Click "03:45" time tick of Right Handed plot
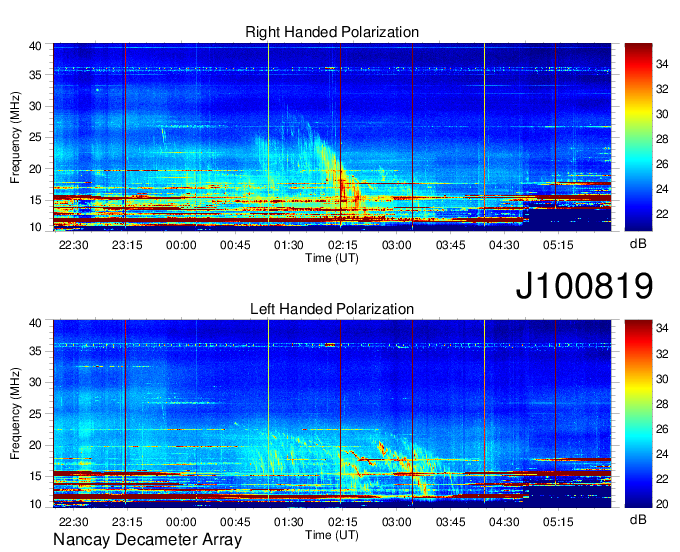This screenshot has height=552, width=680. 450,245
